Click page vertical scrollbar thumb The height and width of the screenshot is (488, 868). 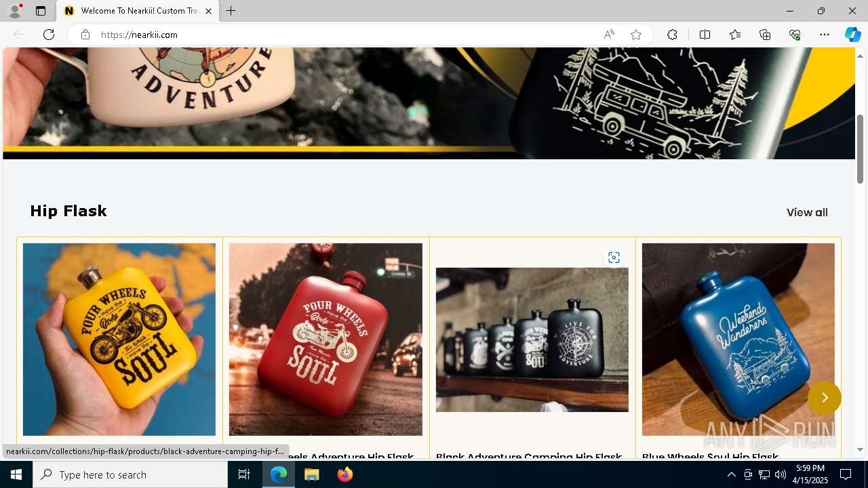point(860,149)
